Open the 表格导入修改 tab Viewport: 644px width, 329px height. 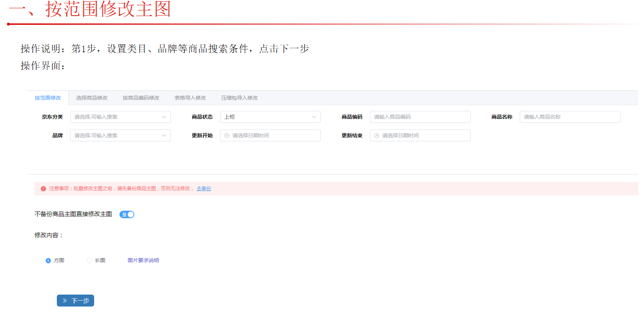190,98
